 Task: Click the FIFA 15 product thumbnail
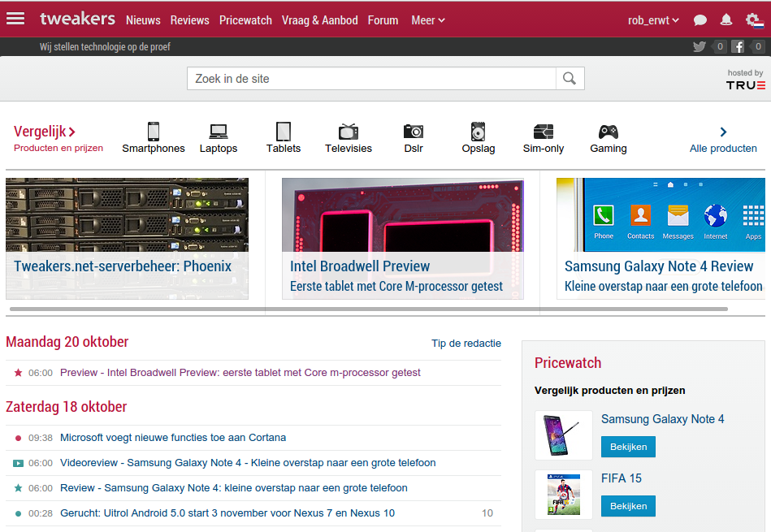point(564,495)
